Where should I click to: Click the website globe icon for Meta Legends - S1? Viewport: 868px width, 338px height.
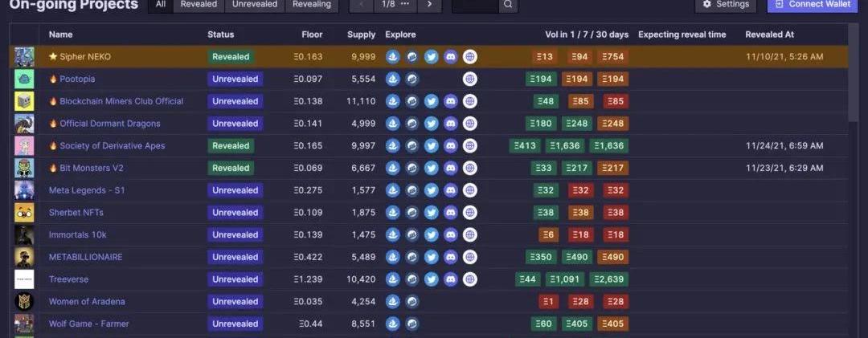(x=470, y=190)
